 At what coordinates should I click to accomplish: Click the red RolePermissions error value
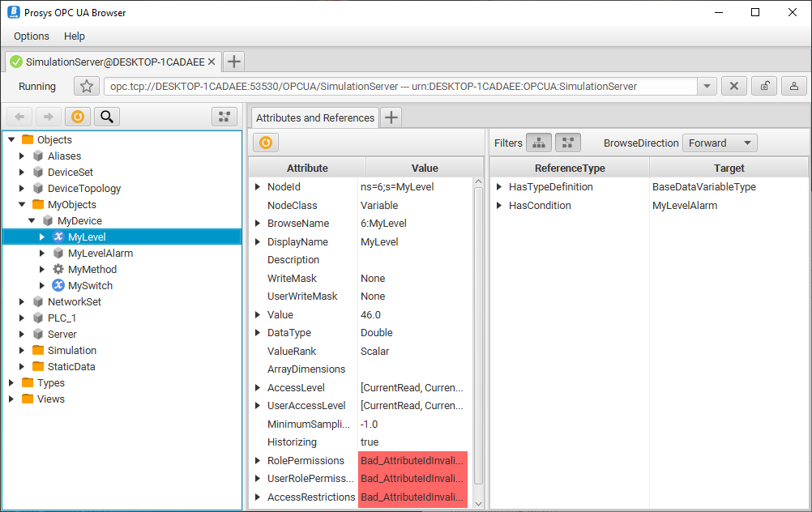(412, 461)
